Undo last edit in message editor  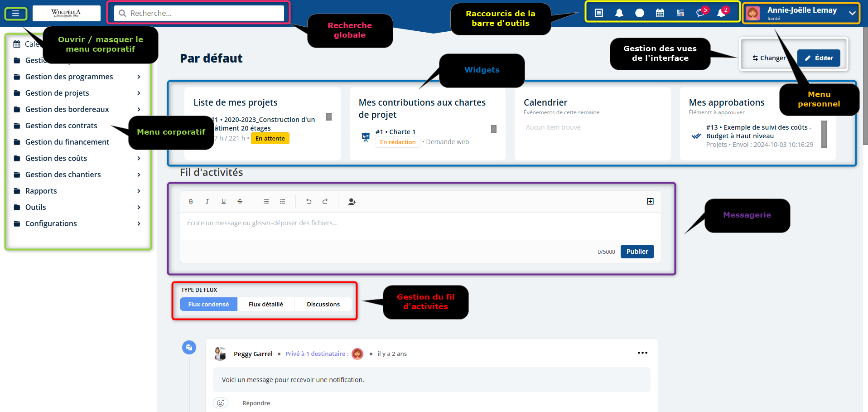tap(309, 202)
